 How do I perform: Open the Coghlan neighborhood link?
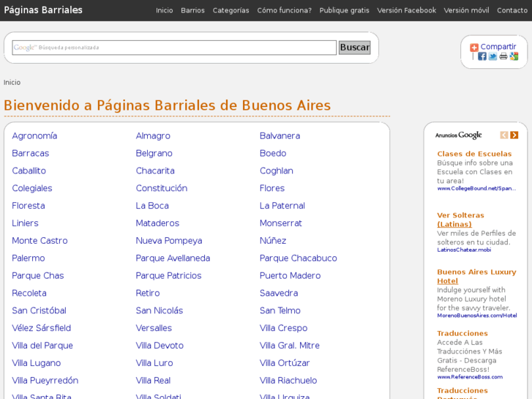tap(276, 171)
